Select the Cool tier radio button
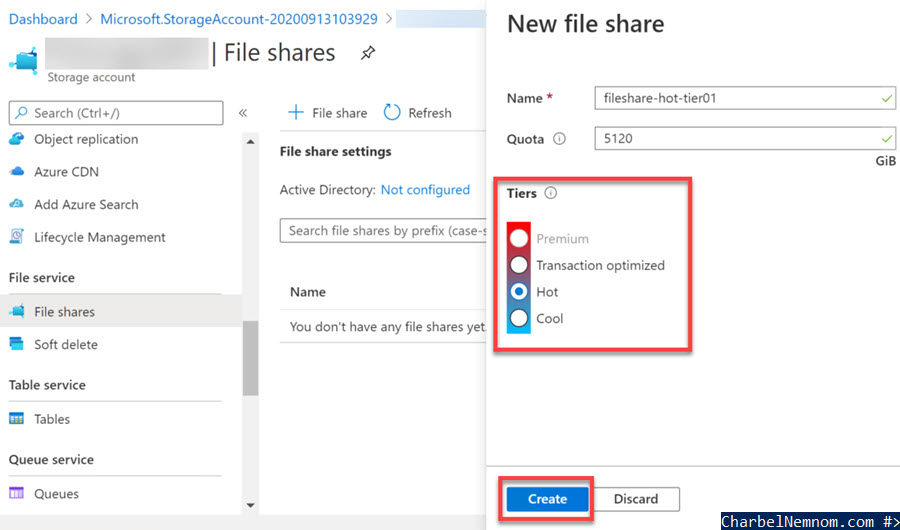Viewport: 900px width, 530px height. pos(519,318)
